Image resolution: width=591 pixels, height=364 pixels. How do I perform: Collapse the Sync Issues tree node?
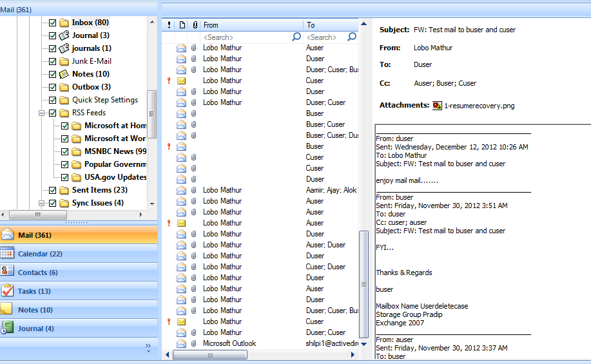[x=41, y=203]
